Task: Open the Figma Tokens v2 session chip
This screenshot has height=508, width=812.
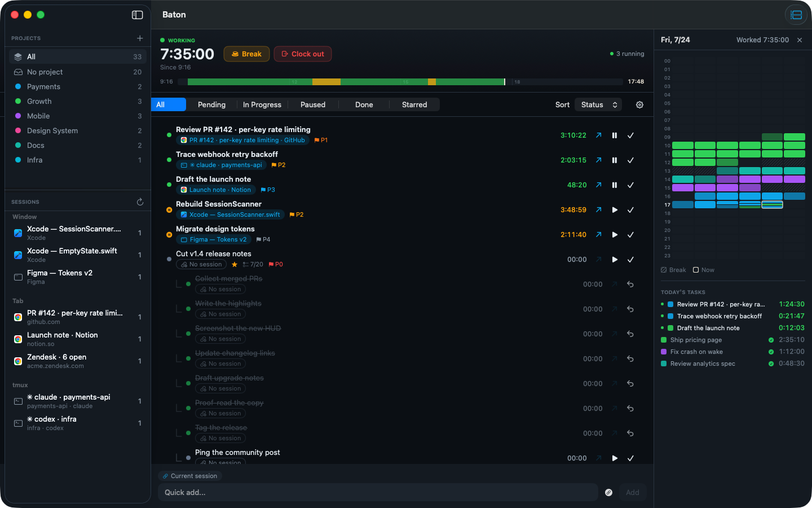Action: pyautogui.click(x=214, y=239)
